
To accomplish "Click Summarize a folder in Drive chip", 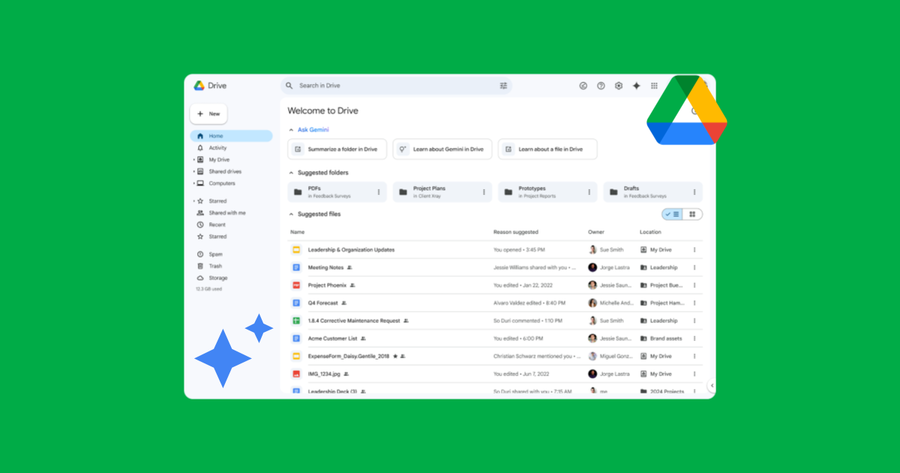I will coord(337,149).
